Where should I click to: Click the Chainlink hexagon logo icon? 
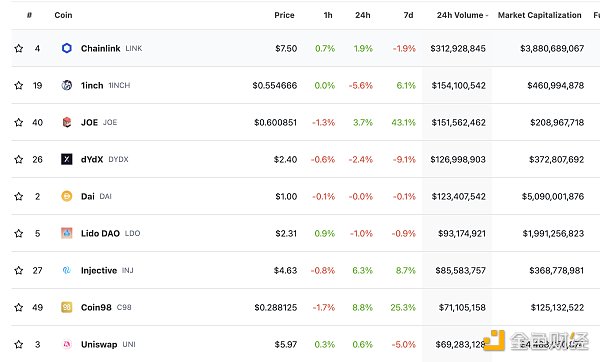[x=67, y=48]
